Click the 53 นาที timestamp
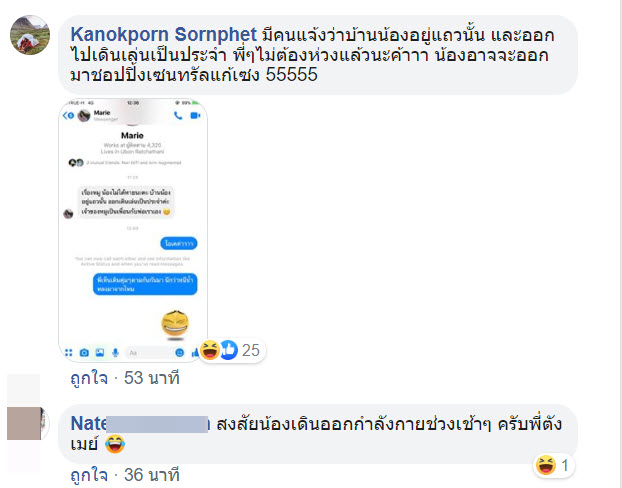The image size is (622, 488). point(152,378)
